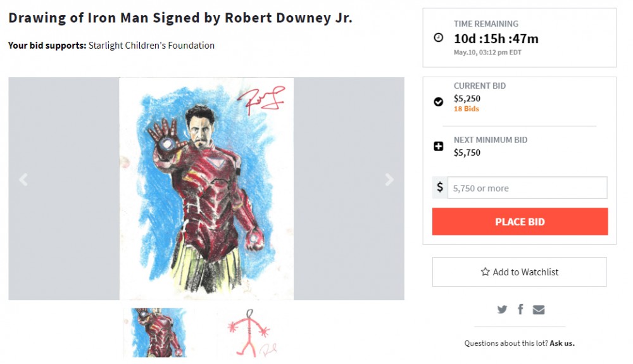Image resolution: width=633 pixels, height=364 pixels.
Task: Share this lot on Twitter
Action: pos(503,310)
